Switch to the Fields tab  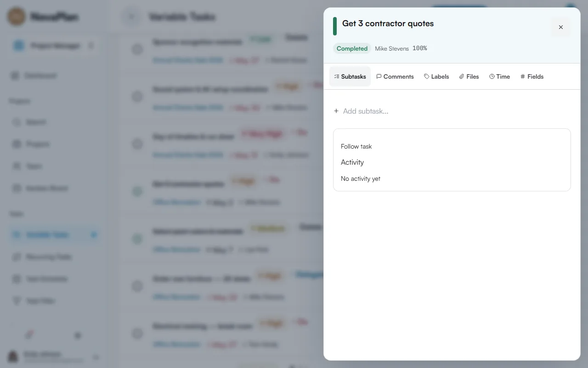click(x=532, y=76)
